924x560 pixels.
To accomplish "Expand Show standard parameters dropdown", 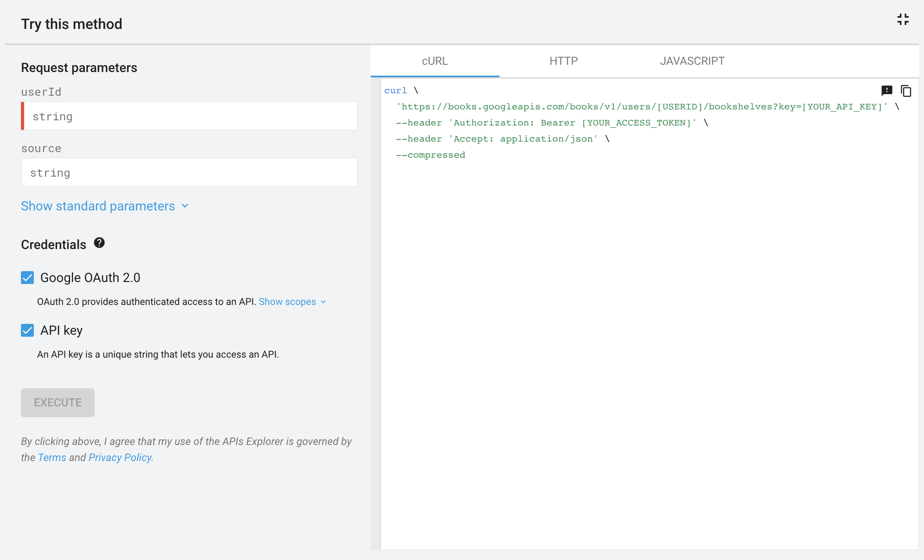I will click(x=105, y=206).
